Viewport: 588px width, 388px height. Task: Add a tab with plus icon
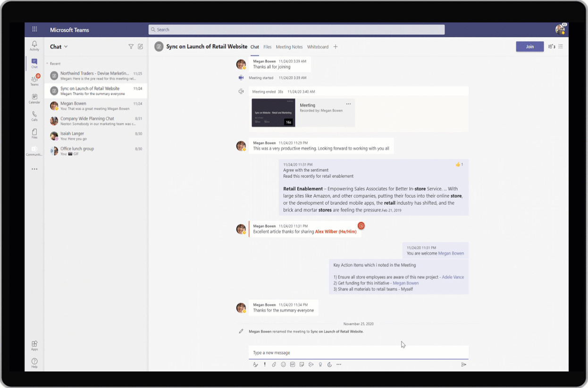[336, 47]
